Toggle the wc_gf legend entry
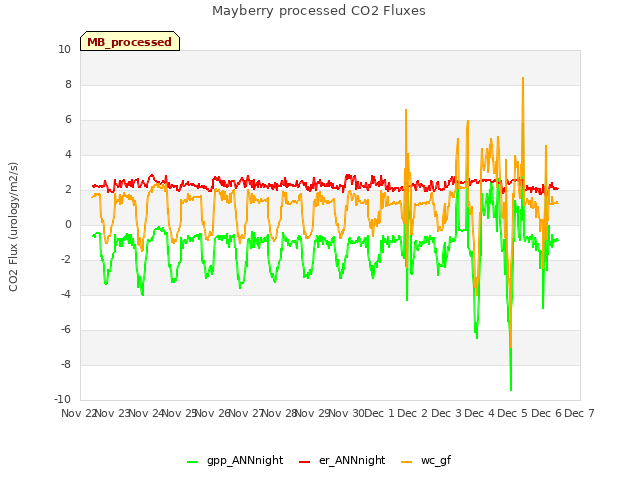Screen dimensions: 640x480 click(426, 460)
